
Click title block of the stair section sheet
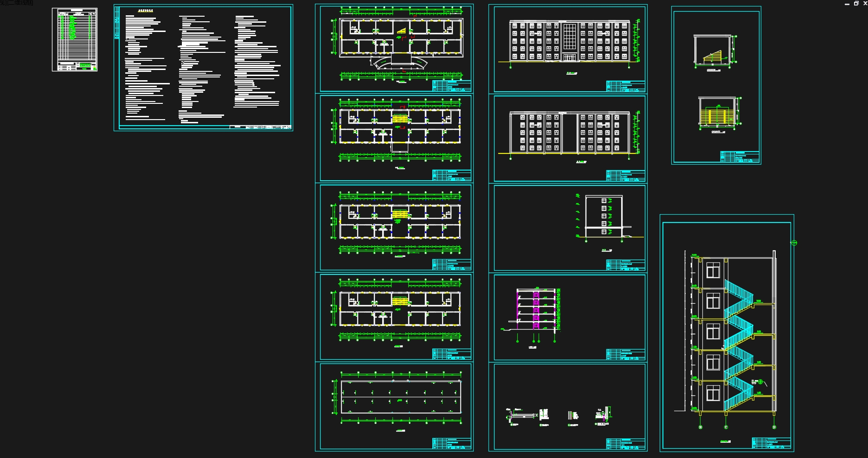point(771,443)
